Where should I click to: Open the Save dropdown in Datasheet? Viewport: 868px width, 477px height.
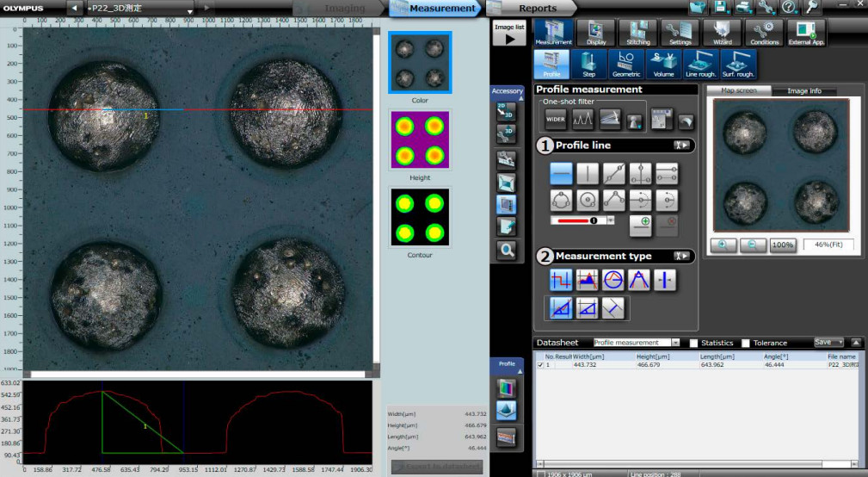click(828, 343)
